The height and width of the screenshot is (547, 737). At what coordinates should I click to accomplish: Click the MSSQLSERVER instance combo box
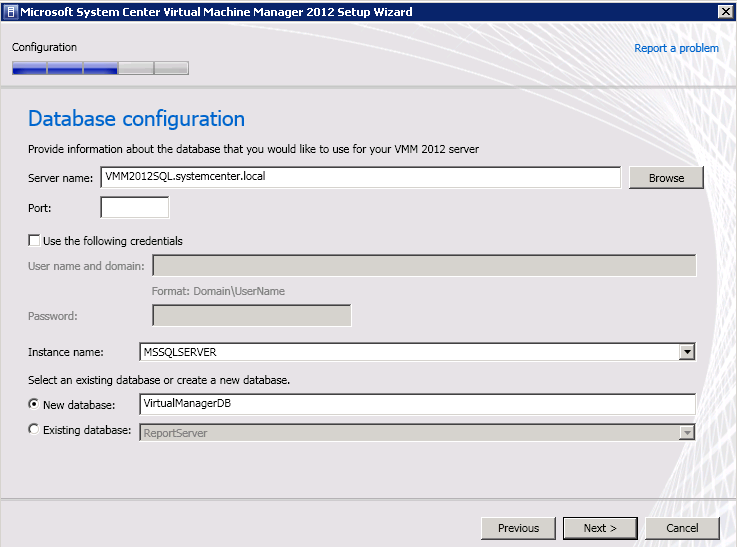point(417,352)
